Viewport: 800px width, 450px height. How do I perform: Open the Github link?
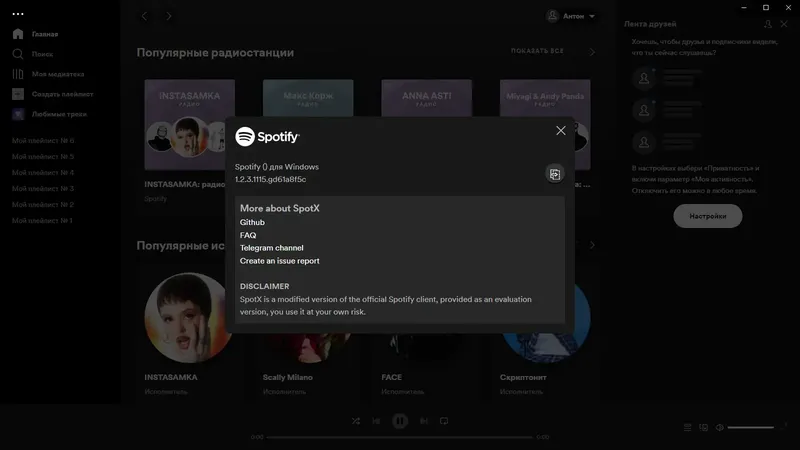(252, 222)
